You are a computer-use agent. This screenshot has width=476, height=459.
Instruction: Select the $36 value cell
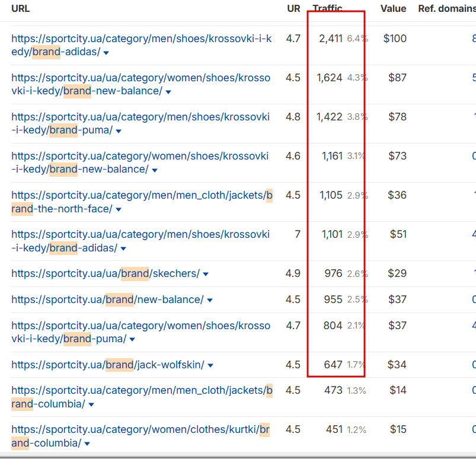(397, 195)
